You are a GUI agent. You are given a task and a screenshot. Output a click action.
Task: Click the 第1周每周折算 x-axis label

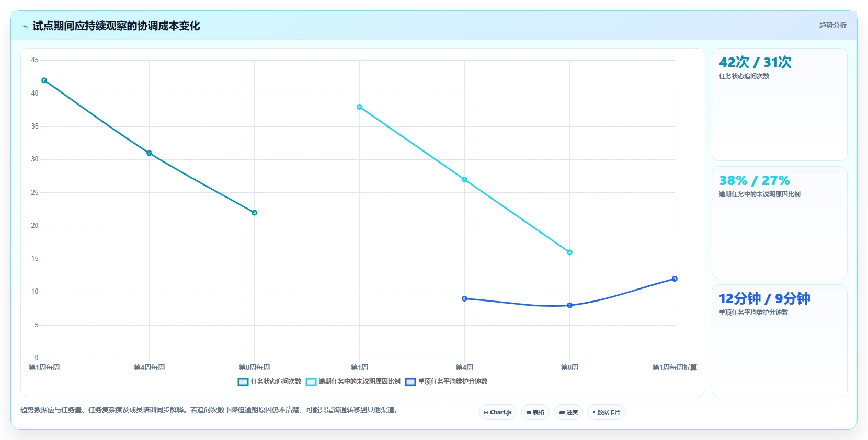coord(675,367)
